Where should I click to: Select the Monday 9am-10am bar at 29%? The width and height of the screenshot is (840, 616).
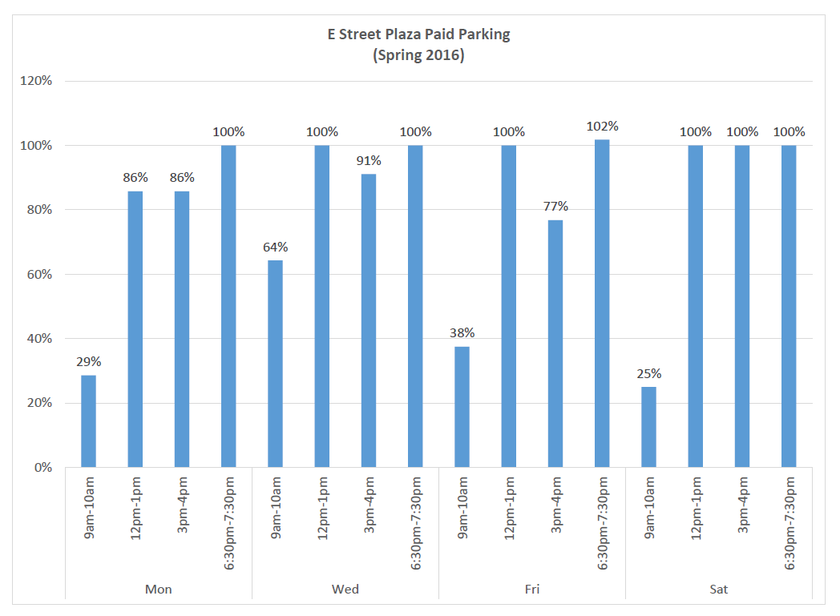click(88, 421)
